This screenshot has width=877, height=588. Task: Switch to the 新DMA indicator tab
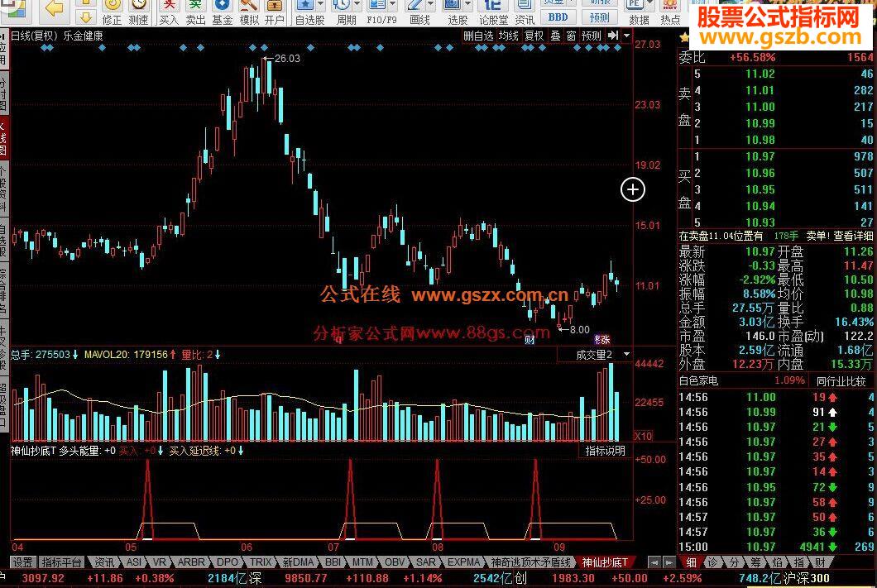point(298,562)
